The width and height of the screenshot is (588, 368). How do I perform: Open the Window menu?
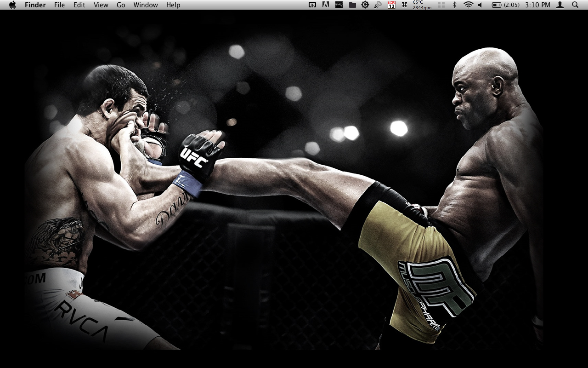pyautogui.click(x=146, y=5)
